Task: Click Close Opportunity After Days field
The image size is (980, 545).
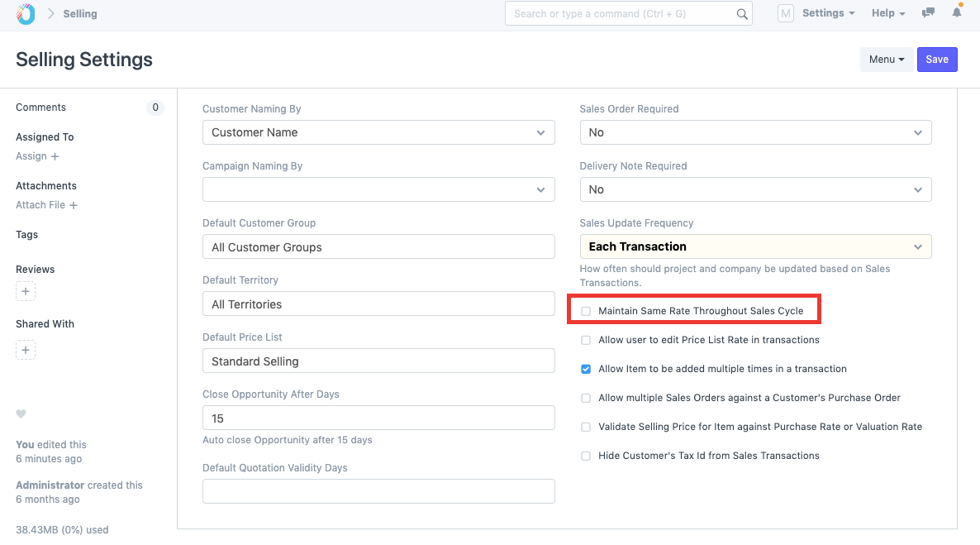Action: pos(378,418)
